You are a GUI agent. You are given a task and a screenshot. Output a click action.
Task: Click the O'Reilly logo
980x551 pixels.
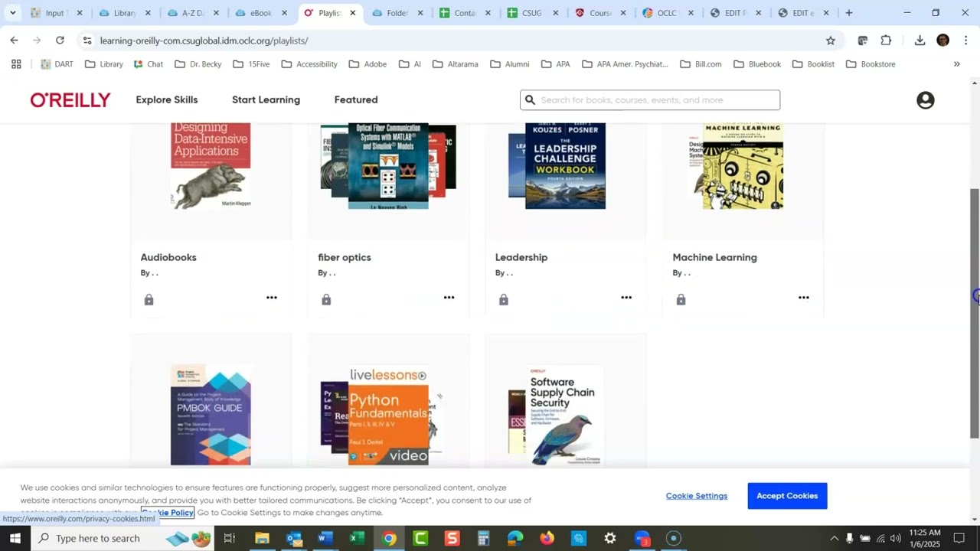[70, 100]
